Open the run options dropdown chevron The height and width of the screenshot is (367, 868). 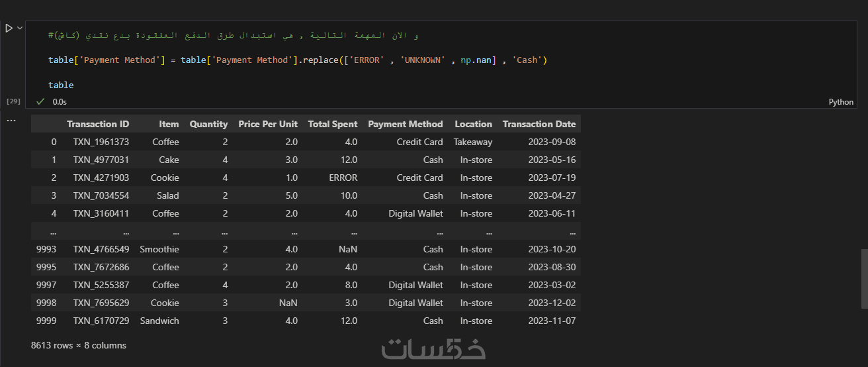tap(20, 28)
